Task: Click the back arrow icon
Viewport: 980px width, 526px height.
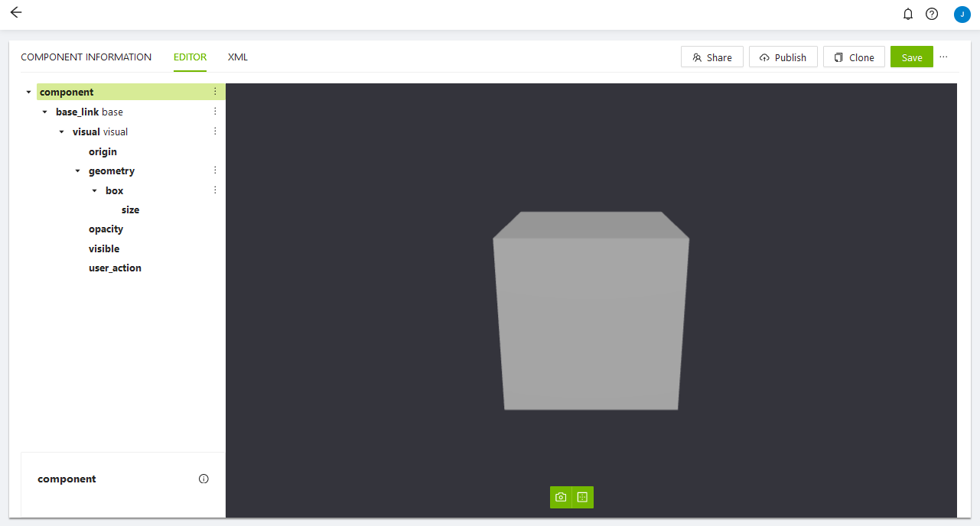Action: pyautogui.click(x=16, y=13)
